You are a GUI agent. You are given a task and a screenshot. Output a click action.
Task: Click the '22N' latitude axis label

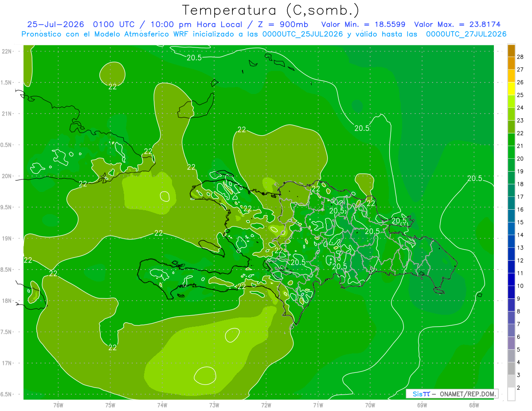[x=8, y=51]
